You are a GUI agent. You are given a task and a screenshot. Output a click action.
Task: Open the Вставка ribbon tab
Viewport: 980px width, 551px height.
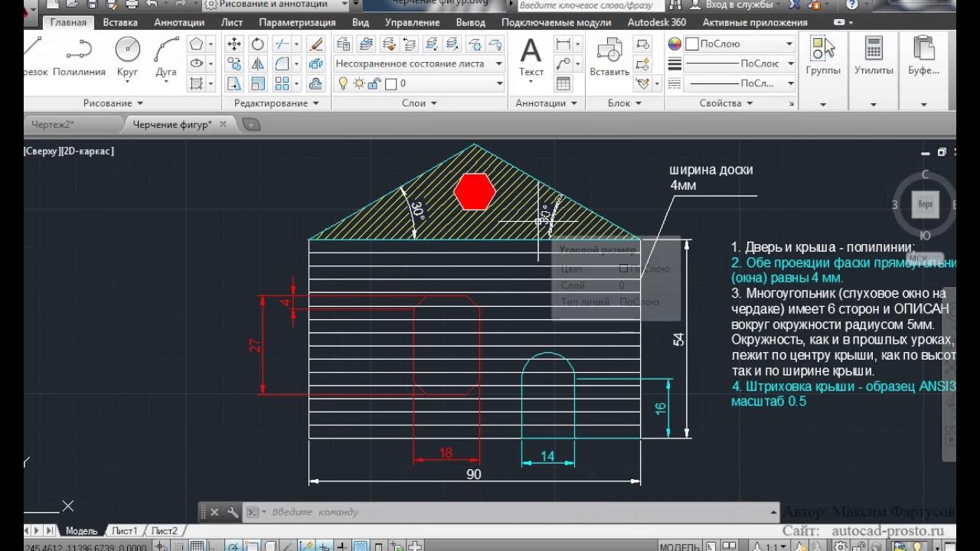point(120,22)
